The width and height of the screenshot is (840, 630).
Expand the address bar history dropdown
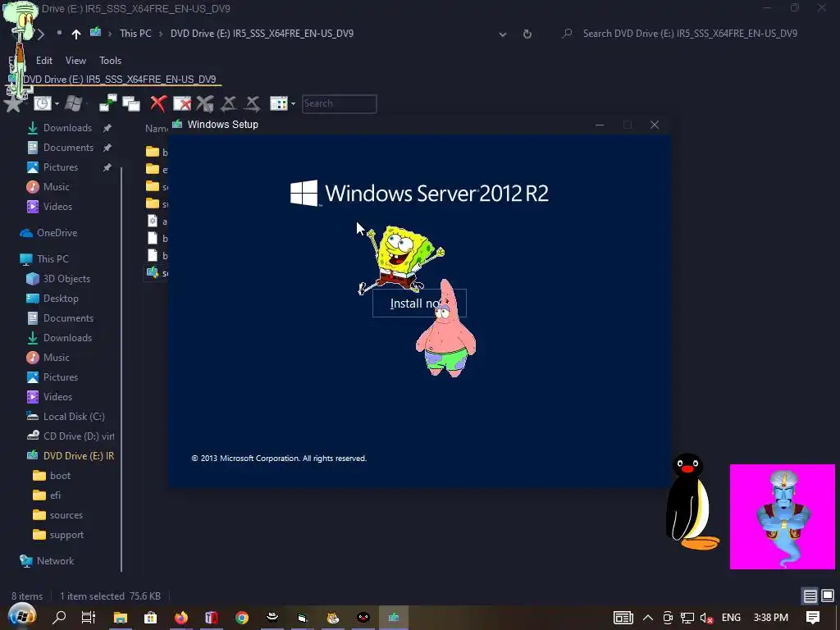point(503,34)
